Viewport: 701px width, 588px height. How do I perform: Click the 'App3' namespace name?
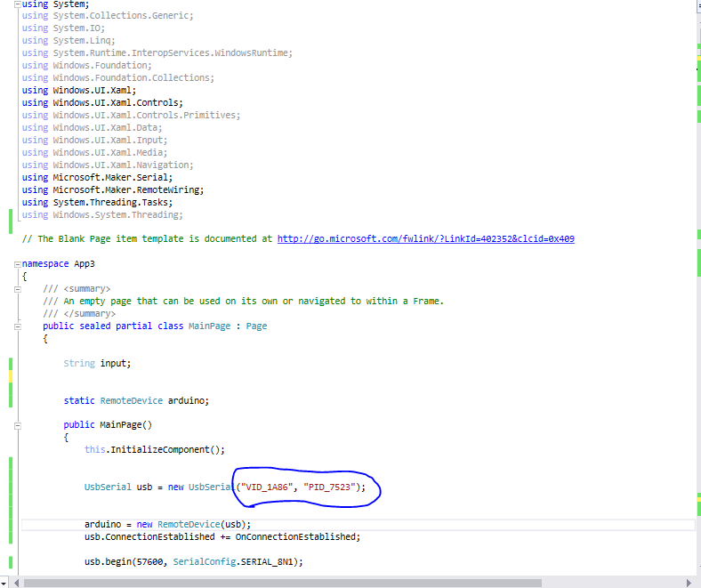pos(85,264)
